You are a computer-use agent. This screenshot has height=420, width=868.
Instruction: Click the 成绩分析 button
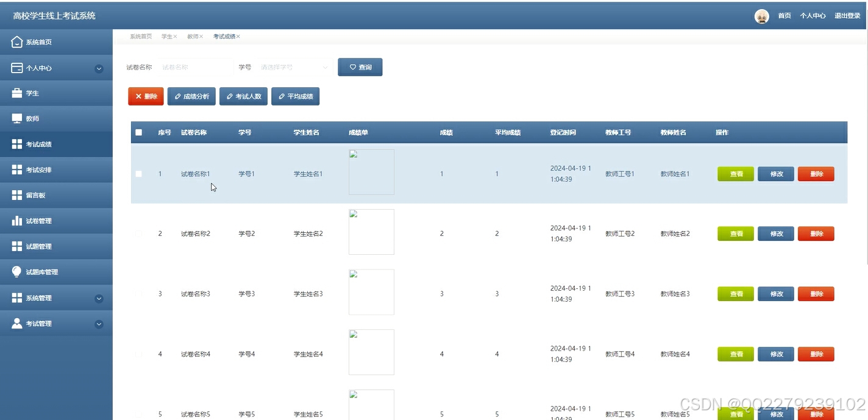click(191, 96)
